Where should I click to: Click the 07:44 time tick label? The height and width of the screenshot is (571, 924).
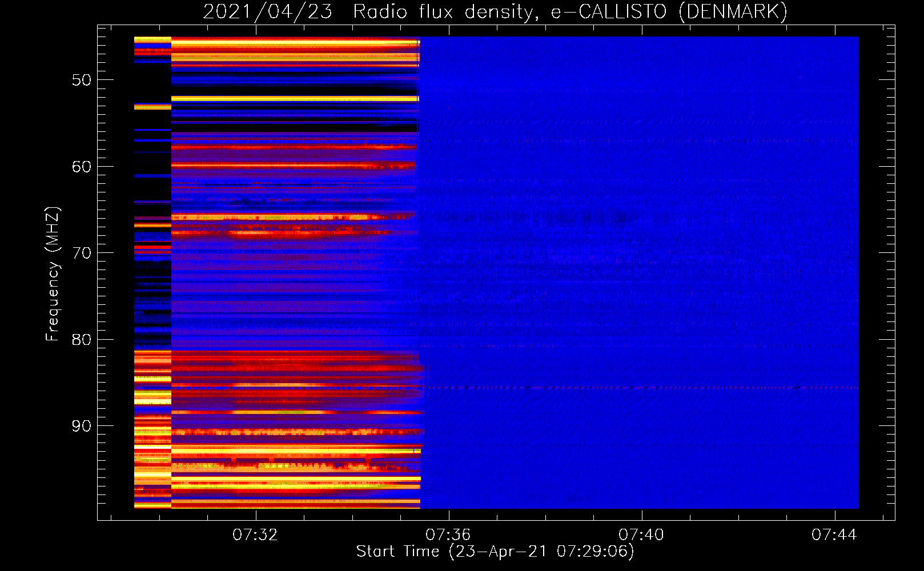[x=834, y=534]
